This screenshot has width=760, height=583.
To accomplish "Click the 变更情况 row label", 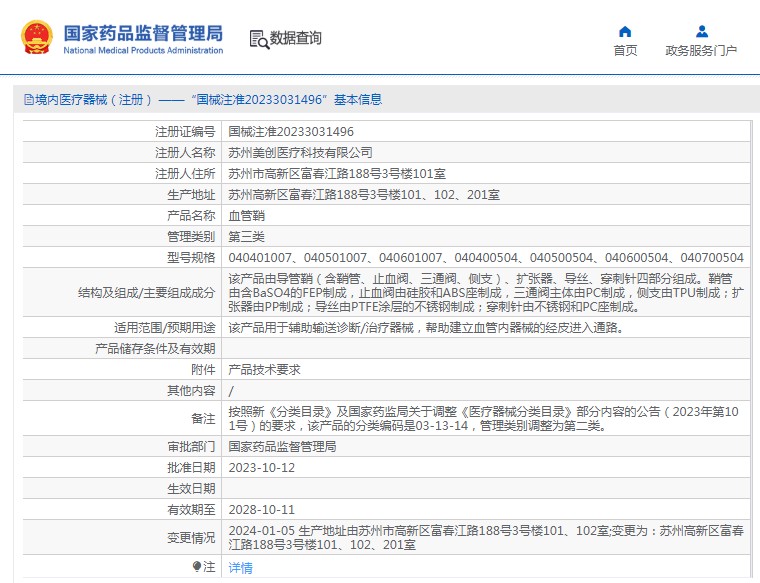I will pyautogui.click(x=191, y=538).
